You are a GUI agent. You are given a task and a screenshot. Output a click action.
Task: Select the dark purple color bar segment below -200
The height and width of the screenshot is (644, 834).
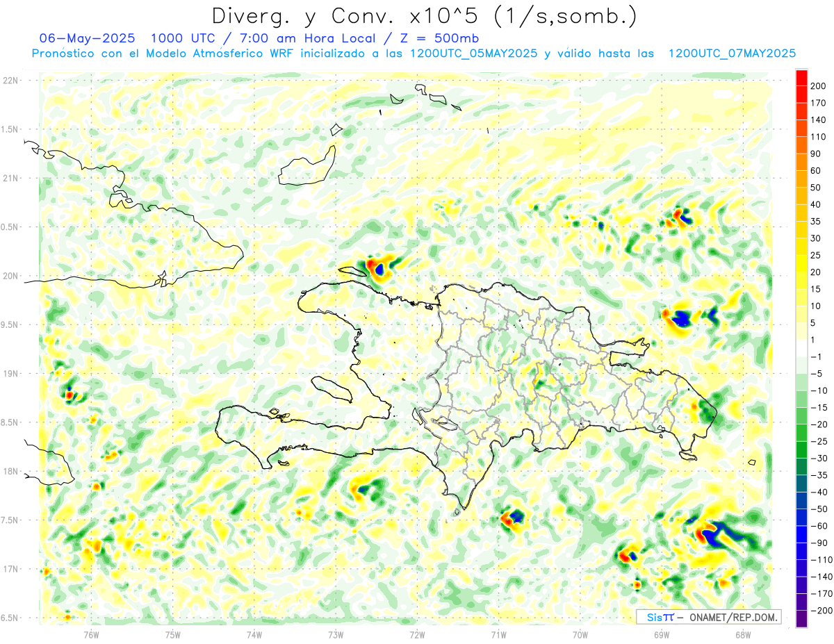(x=801, y=619)
